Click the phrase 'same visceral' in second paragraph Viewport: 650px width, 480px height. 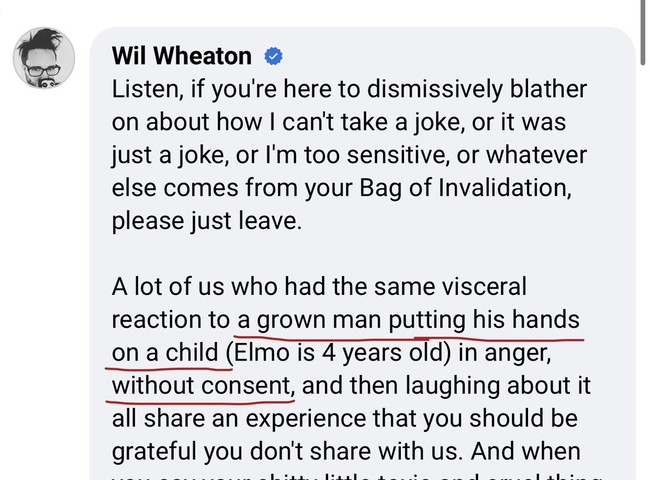450,286
